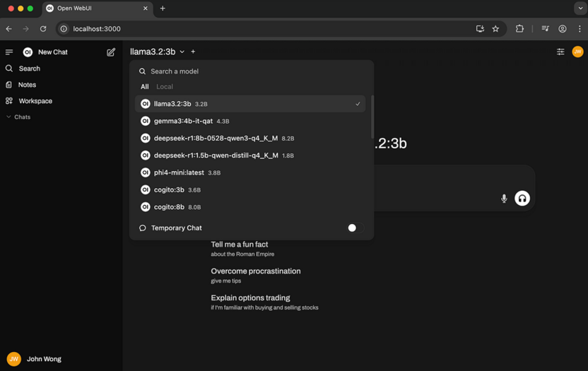View site information icon in address bar

click(x=64, y=28)
